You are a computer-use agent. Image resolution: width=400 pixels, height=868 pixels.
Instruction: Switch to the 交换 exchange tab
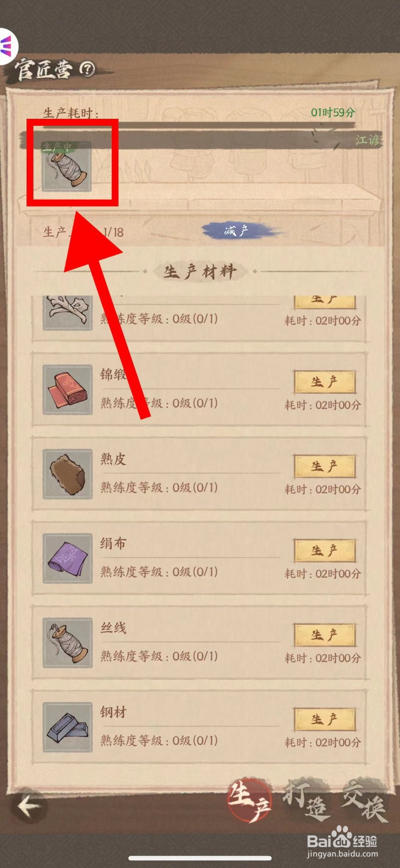364,801
